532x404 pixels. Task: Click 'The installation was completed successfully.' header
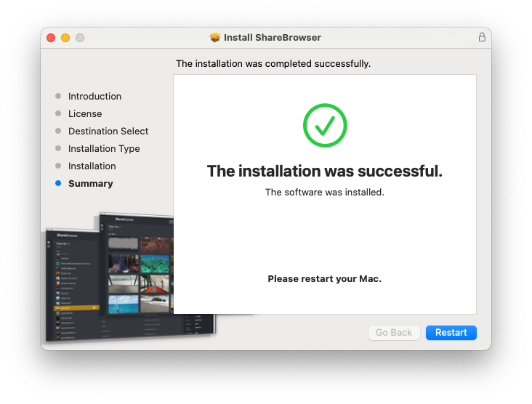[x=273, y=64]
